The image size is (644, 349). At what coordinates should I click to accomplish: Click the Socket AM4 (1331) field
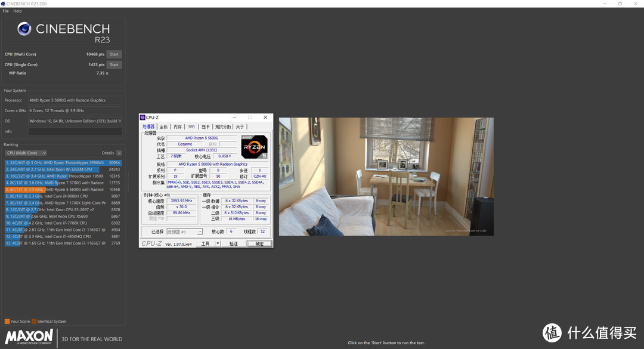[x=202, y=150]
